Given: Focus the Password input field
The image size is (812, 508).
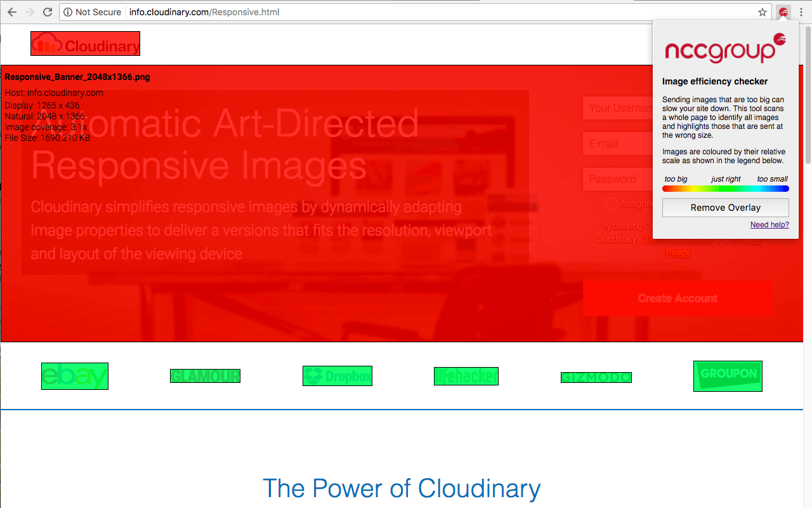Looking at the screenshot, I should [x=618, y=179].
